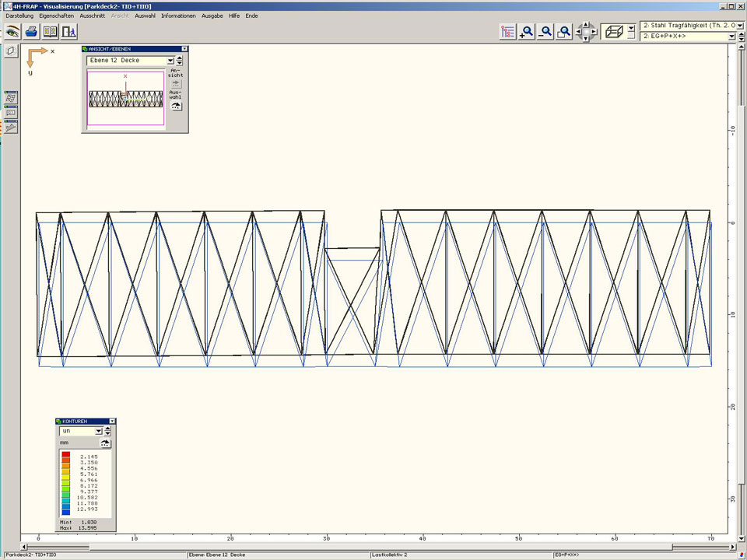Click the structure thumbnail preview in Ansicht/Ebenen
The image size is (747, 560).
click(125, 98)
